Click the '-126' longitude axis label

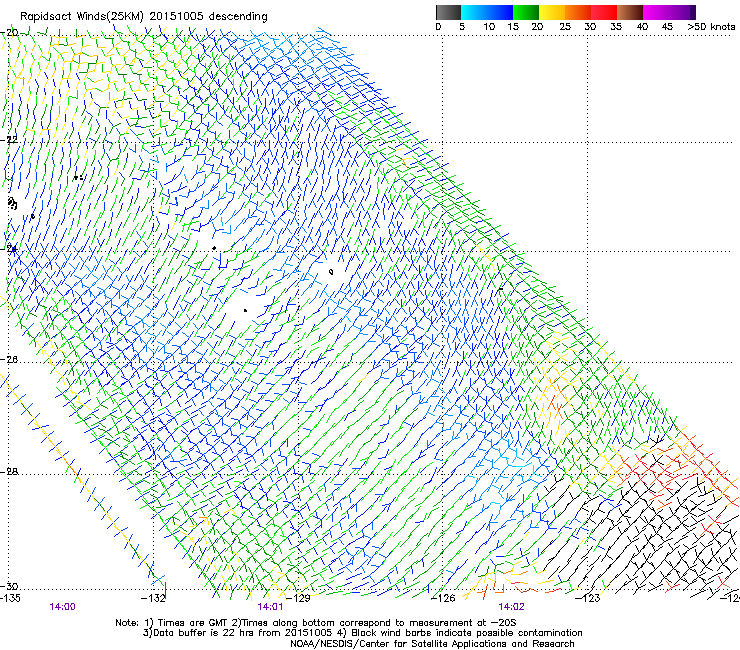coord(443,599)
